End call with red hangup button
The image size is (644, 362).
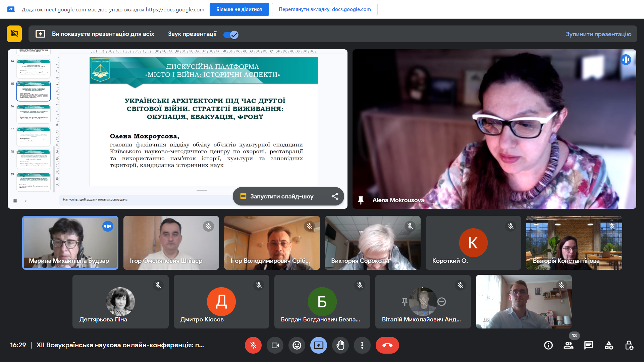click(387, 345)
